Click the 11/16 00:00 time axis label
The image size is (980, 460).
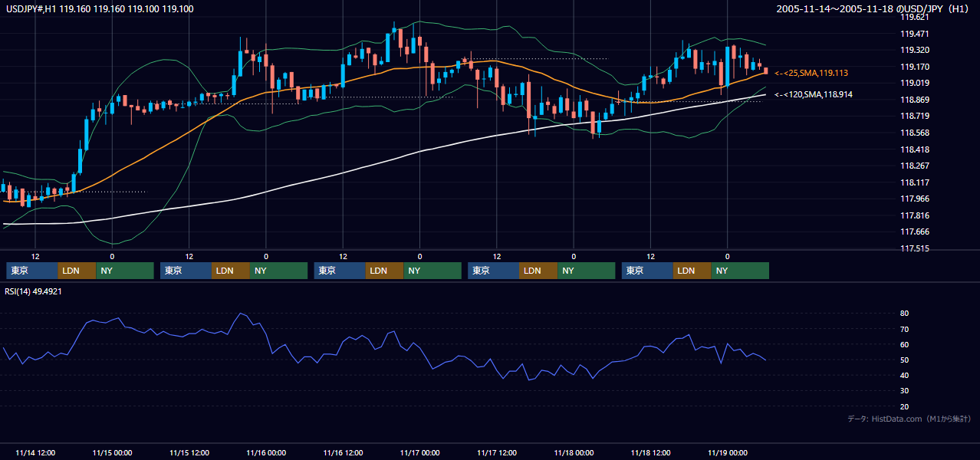[266, 452]
